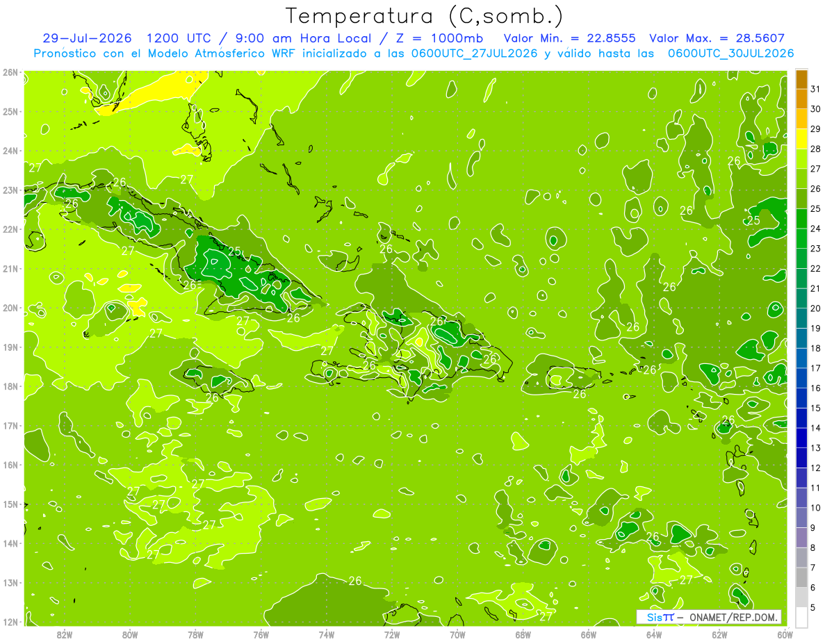Image resolution: width=834 pixels, height=644 pixels.
Task: Click the 14N latitude axis label
Action: (10, 543)
